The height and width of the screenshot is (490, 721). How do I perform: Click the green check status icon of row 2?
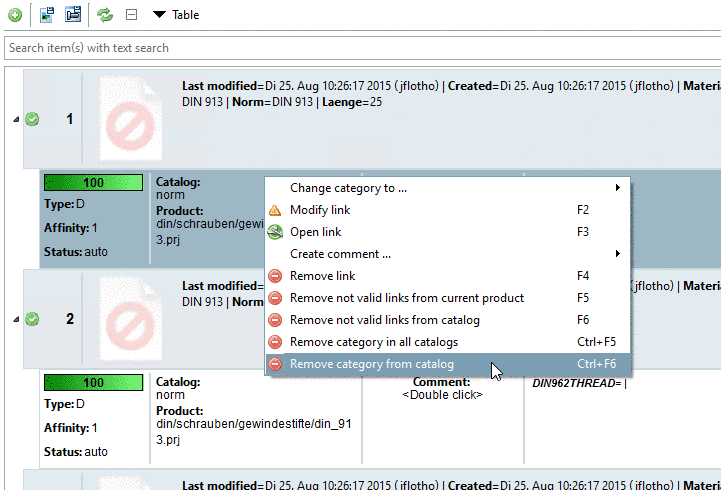[32, 319]
